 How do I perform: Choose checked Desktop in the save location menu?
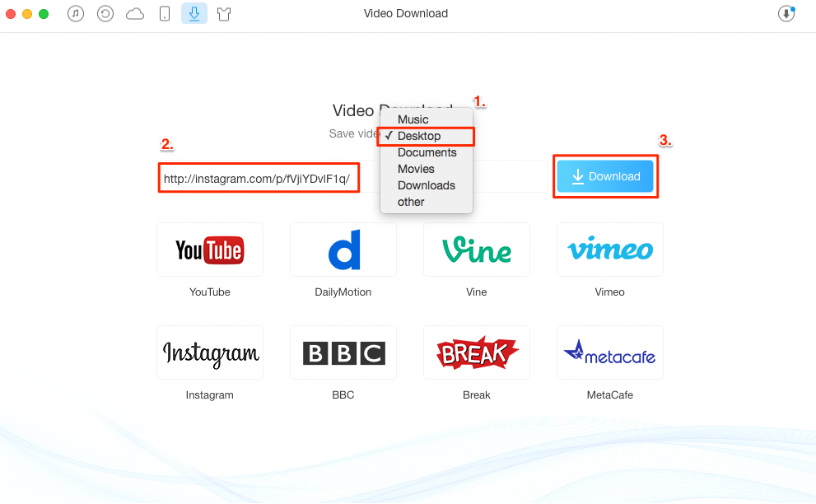tap(427, 137)
